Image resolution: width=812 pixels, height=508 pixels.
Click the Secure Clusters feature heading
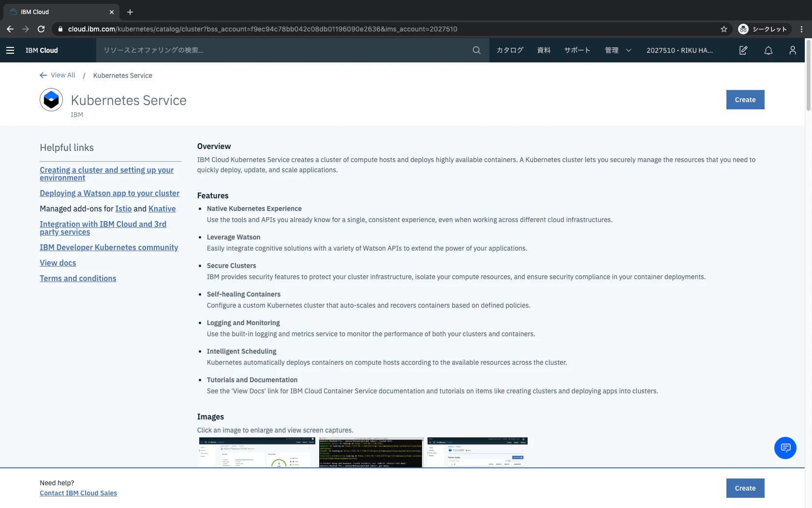tap(232, 266)
